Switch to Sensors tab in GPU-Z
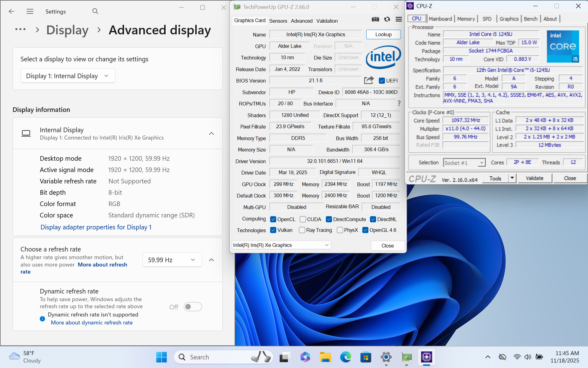This screenshot has height=368, width=588. pyautogui.click(x=278, y=21)
